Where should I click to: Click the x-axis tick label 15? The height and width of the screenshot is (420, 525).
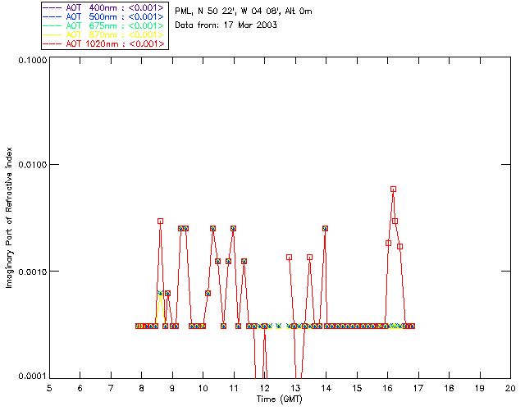pos(357,388)
